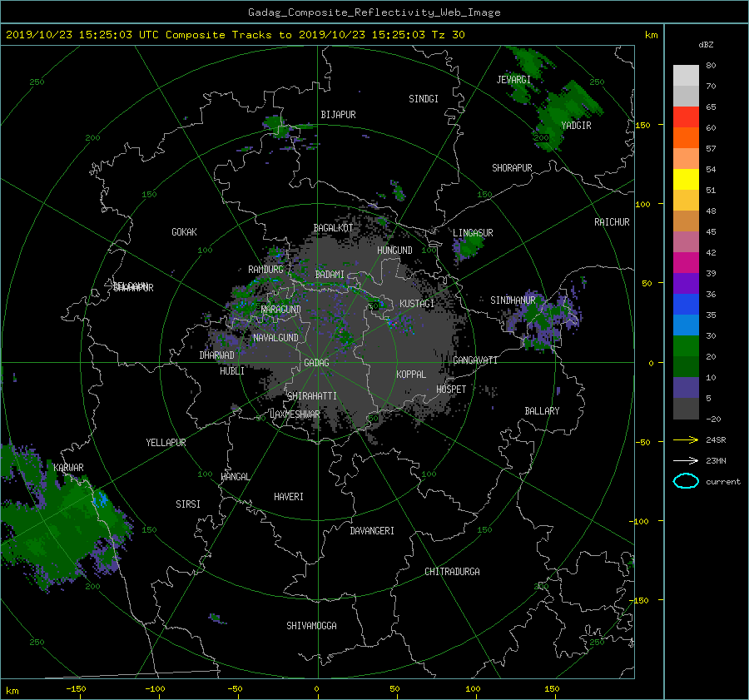Click the dBZ legend heading
The height and width of the screenshot is (700, 749).
tap(706, 45)
